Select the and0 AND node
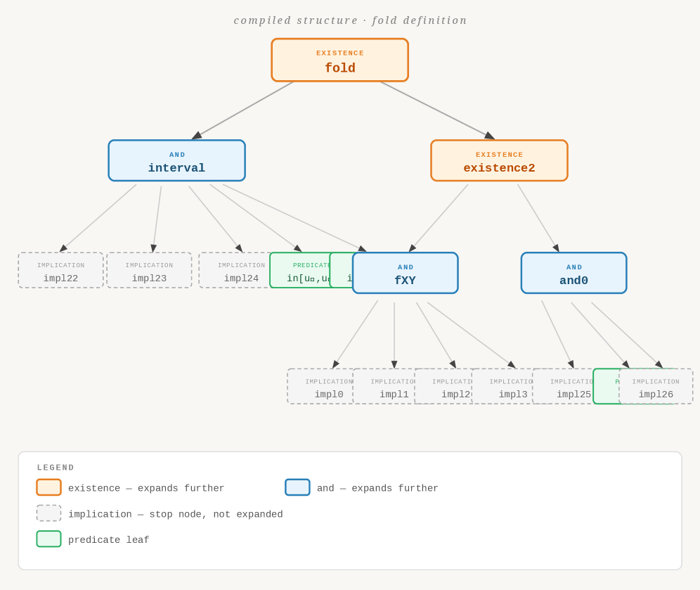 point(573,274)
